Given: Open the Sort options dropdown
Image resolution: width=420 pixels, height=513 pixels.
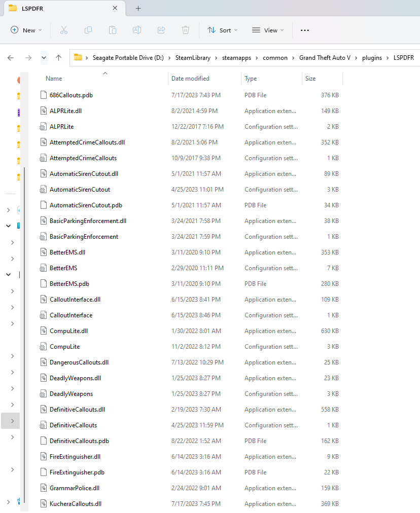Looking at the screenshot, I should coord(223,30).
